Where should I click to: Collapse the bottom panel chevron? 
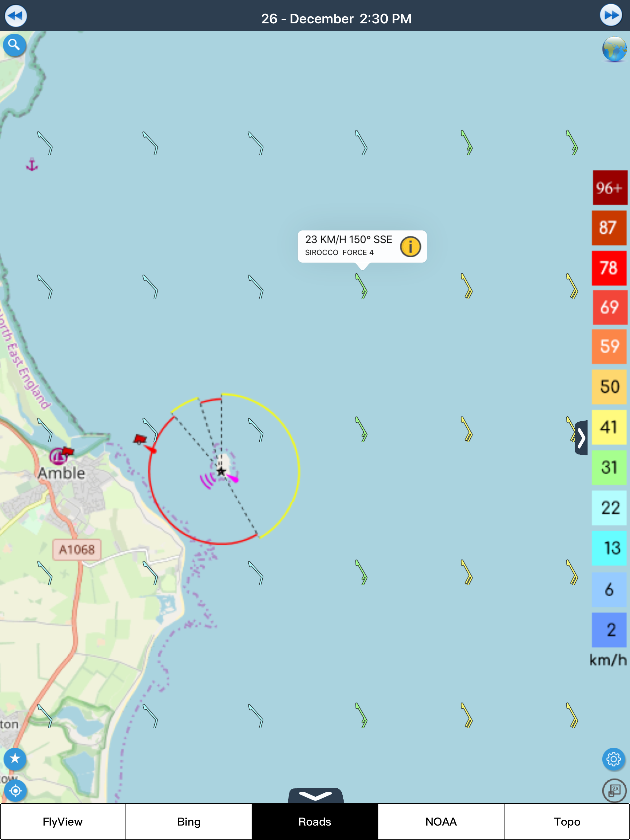coord(315,795)
